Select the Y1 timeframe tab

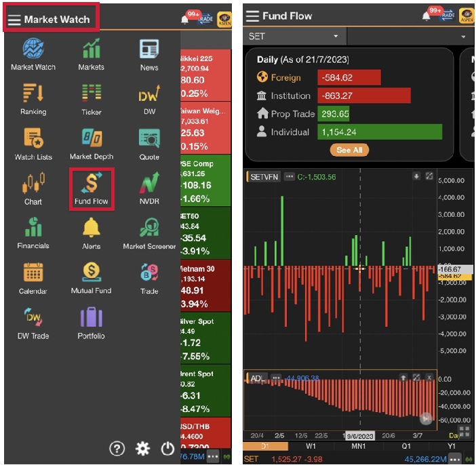pyautogui.click(x=452, y=446)
